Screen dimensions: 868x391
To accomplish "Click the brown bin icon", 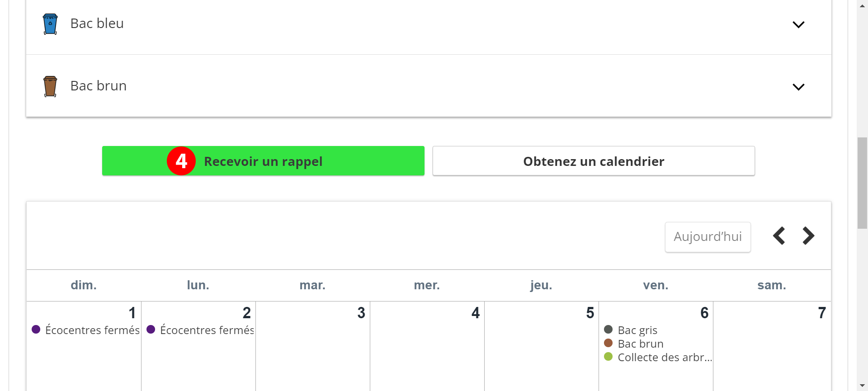I will [x=50, y=86].
